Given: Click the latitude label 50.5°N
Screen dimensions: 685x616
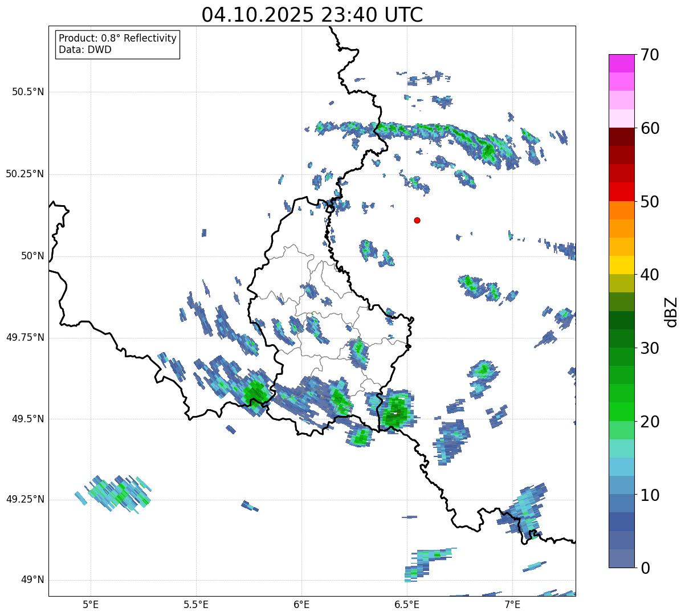Looking at the screenshot, I should (x=27, y=92).
